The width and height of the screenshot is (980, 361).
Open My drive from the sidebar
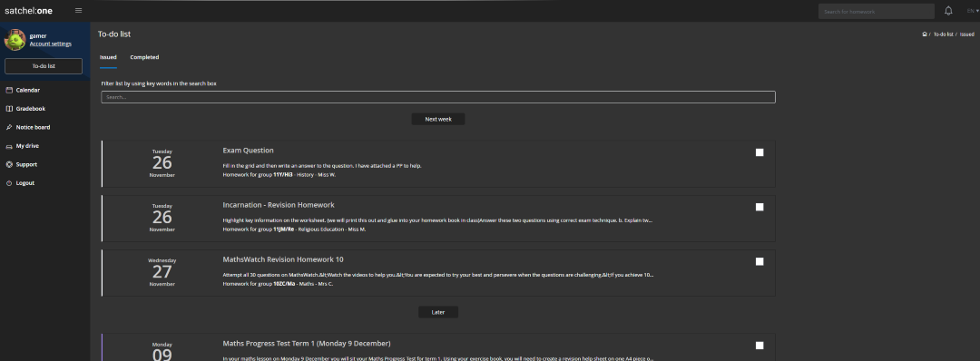coord(27,146)
